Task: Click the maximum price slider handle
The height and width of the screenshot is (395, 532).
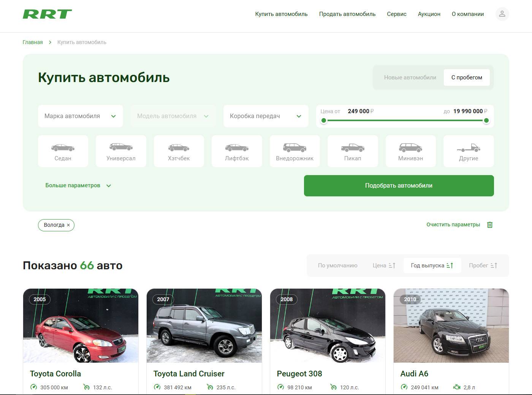Action: coord(486,121)
